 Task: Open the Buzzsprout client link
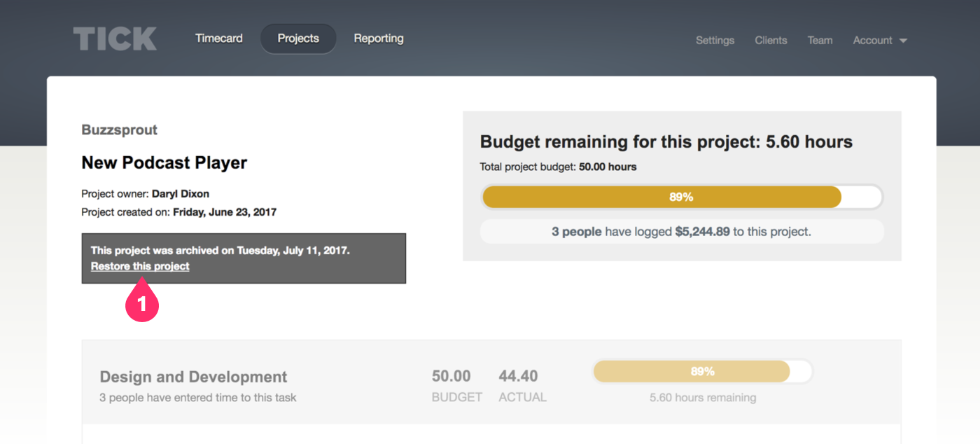pos(119,130)
